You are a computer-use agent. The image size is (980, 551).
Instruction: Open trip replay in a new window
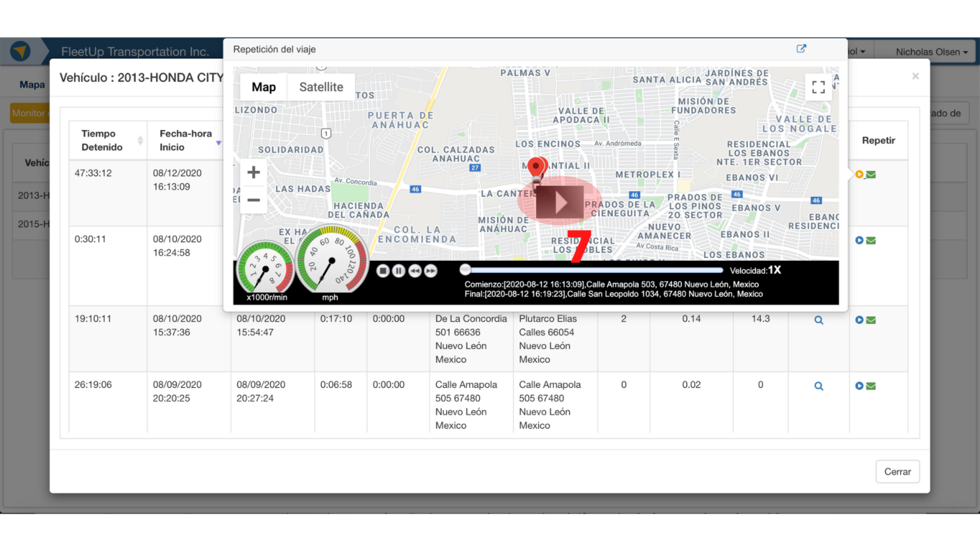(801, 48)
